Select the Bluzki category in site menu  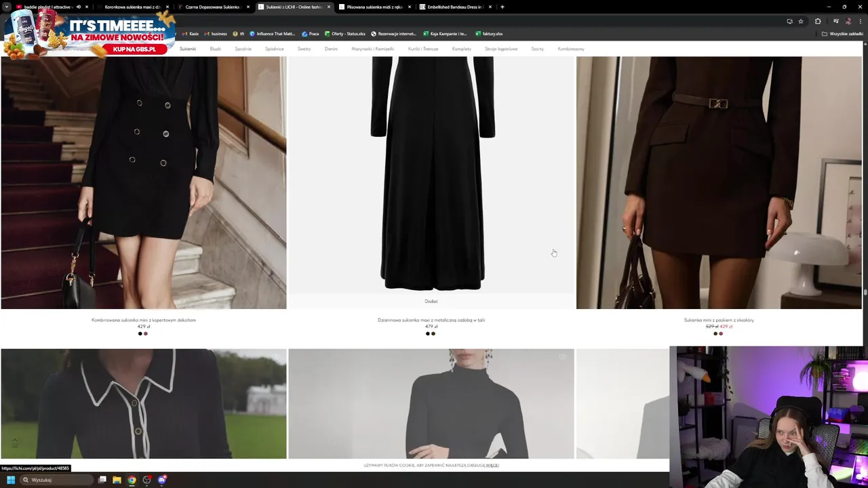(x=216, y=49)
